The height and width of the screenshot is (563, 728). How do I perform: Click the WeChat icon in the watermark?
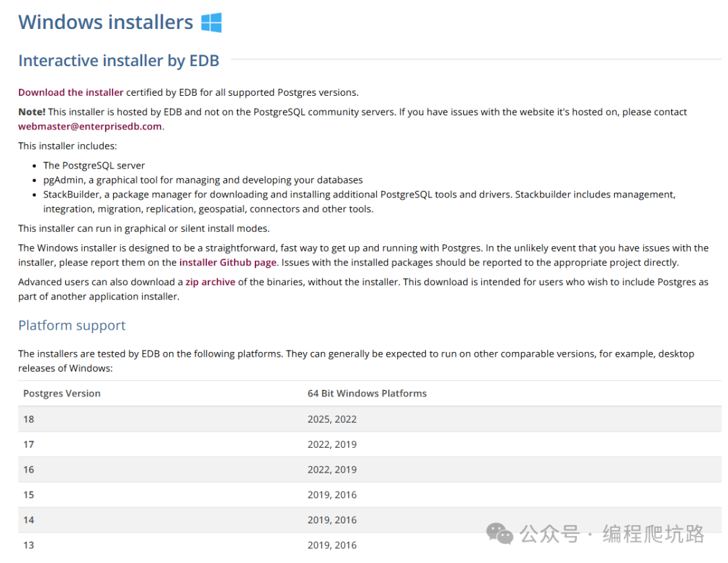tap(500, 533)
